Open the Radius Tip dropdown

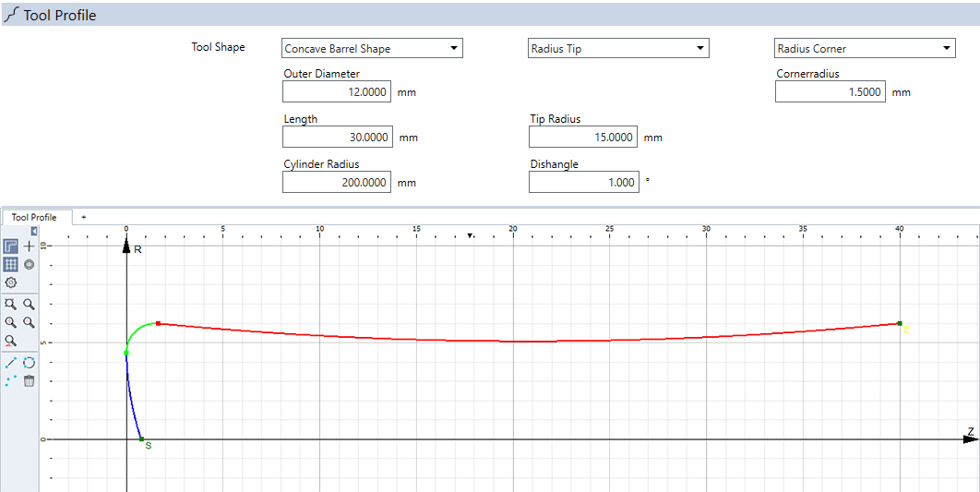coord(618,49)
